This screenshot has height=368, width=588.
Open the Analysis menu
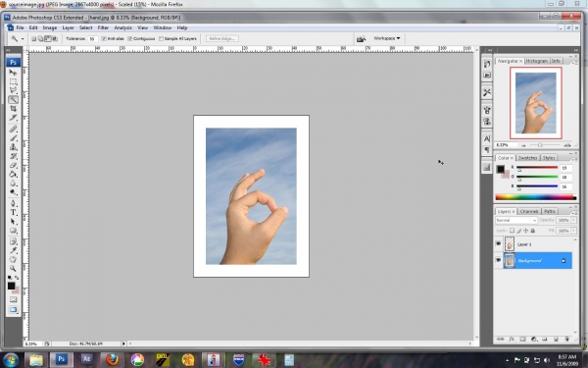coord(123,27)
